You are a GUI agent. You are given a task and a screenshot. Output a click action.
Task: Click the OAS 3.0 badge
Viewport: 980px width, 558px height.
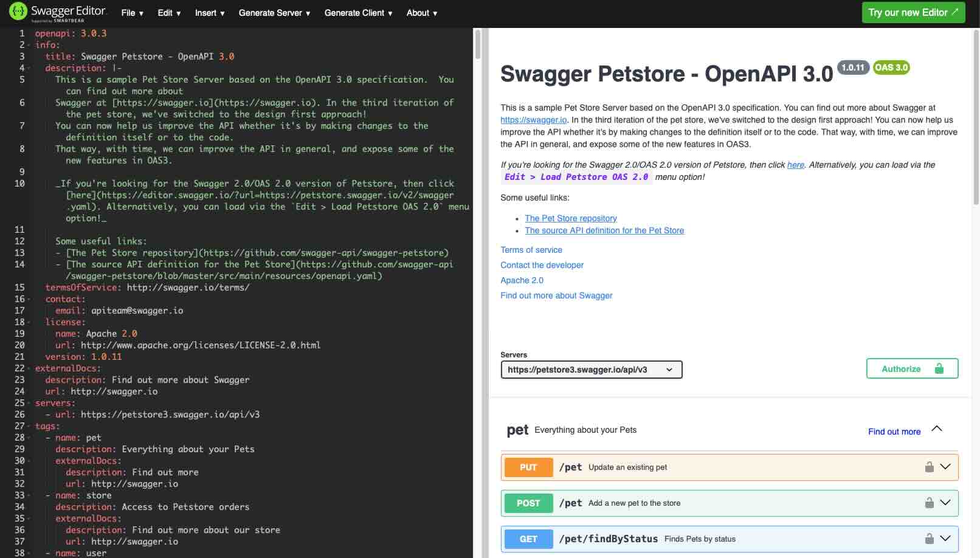(891, 67)
